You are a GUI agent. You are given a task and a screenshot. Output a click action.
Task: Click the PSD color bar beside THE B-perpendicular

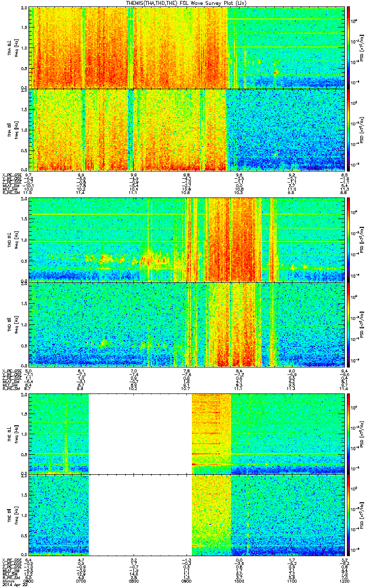click(349, 434)
